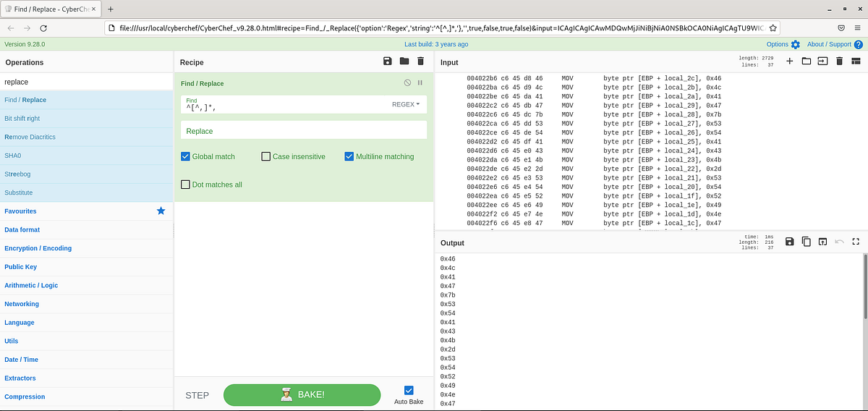
Task: Clear the input and output
Action: pos(839,62)
